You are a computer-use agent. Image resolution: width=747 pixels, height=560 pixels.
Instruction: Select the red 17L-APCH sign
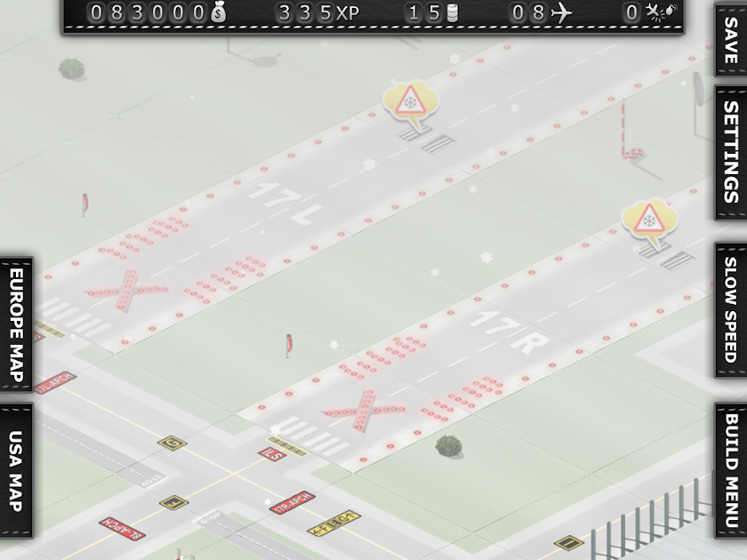[x=56, y=383]
